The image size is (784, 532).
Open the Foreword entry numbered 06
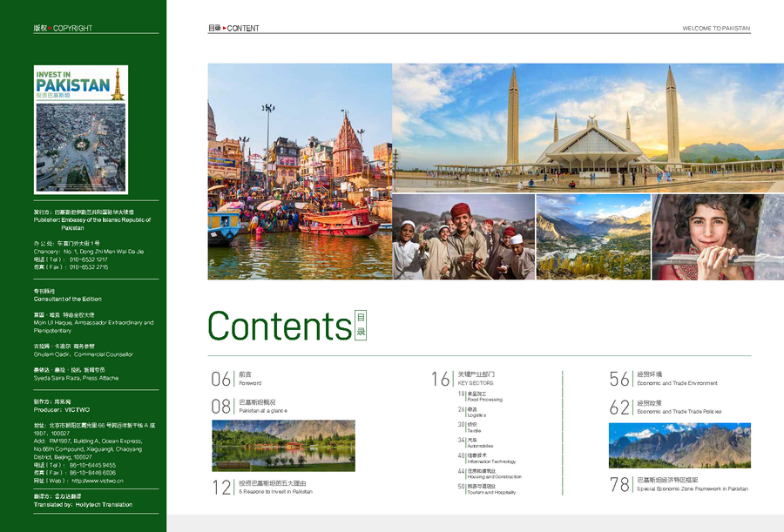(236, 379)
